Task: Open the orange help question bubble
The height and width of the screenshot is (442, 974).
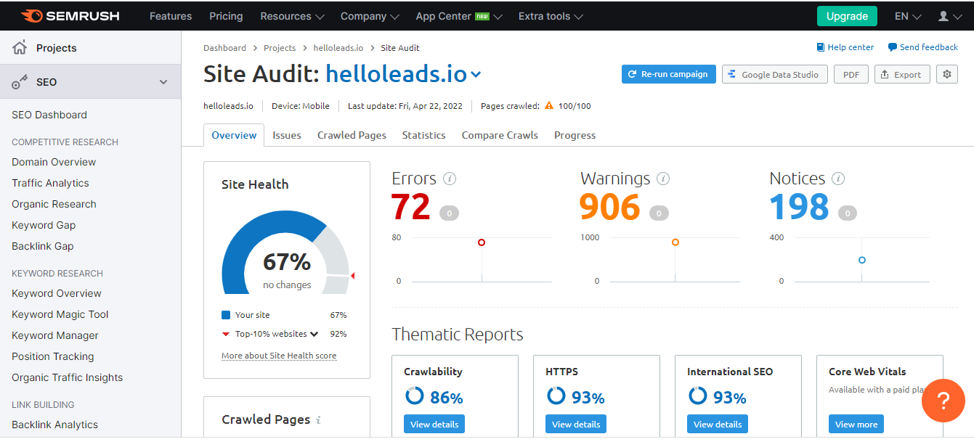Action: pyautogui.click(x=942, y=400)
